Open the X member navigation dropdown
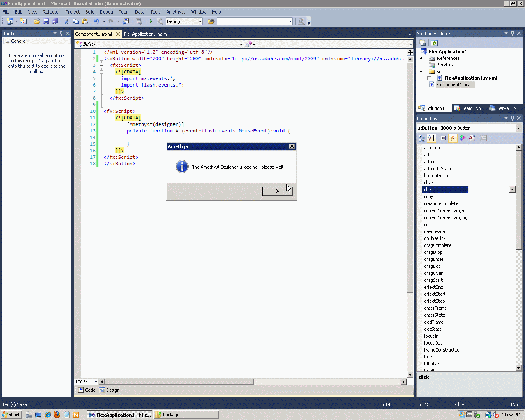The width and height of the screenshot is (525, 420). tap(411, 44)
